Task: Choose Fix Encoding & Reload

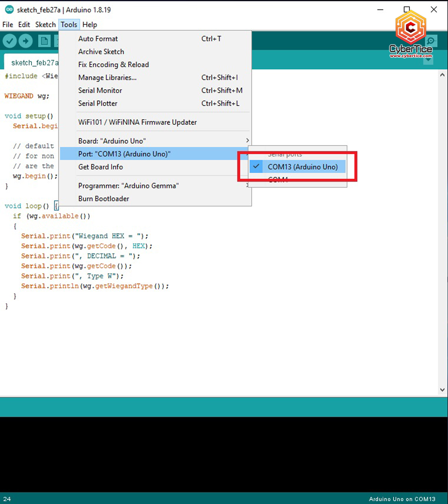Action: (x=155, y=64)
